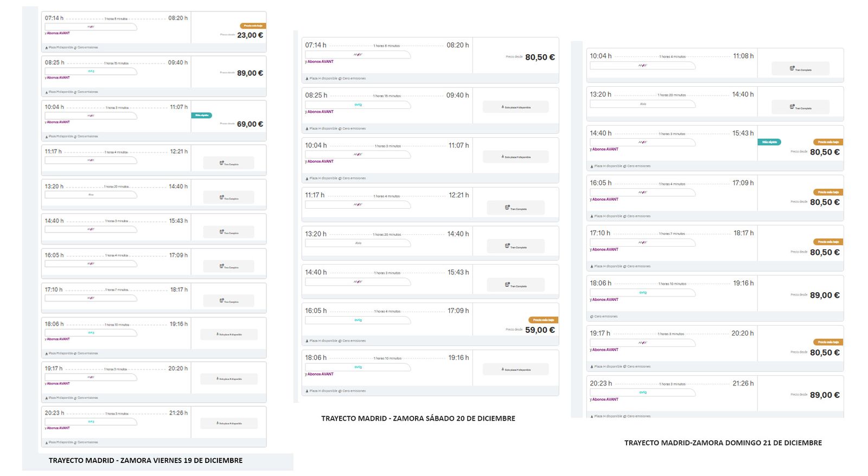Click the Alvia logo on Saturday's 13:20 train
868x476 pixels.
coord(358,243)
